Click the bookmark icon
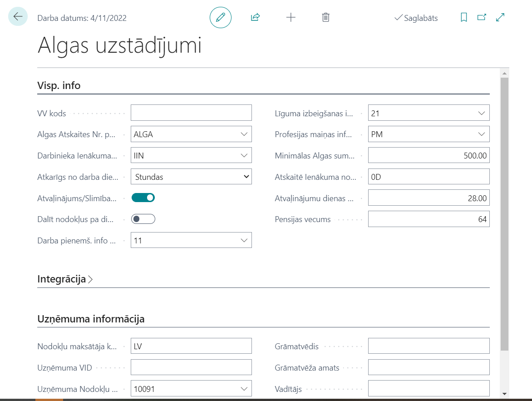This screenshot has width=532, height=401. [x=463, y=18]
